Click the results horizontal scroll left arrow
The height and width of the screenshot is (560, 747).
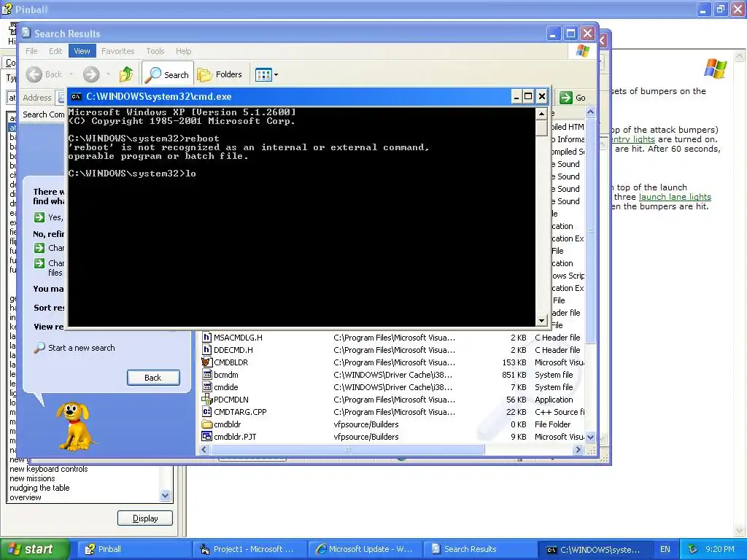point(204,449)
